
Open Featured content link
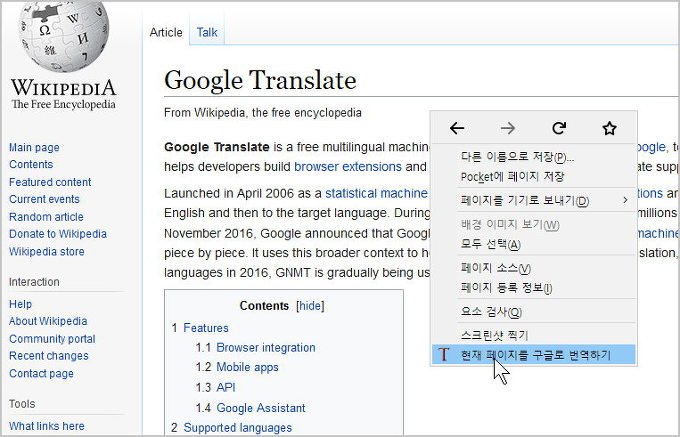[50, 182]
